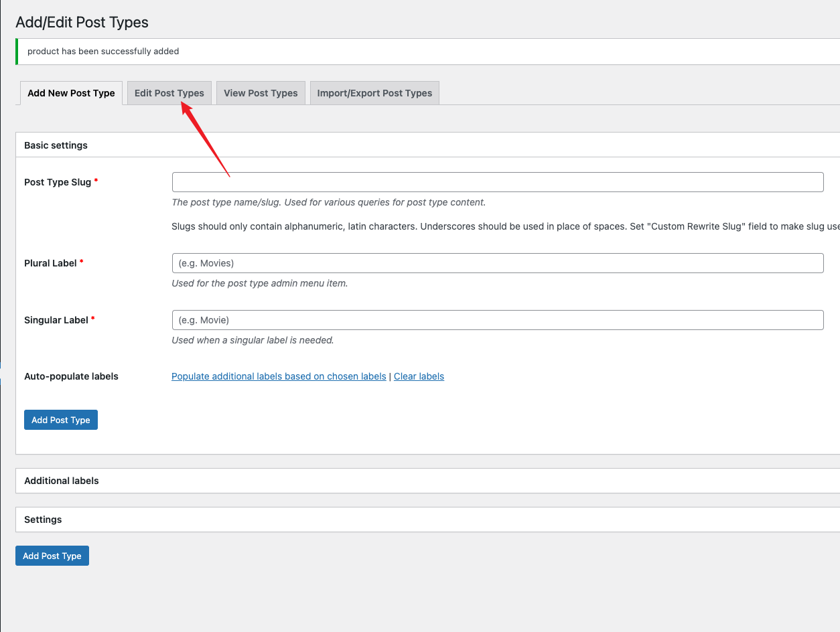Click the Auto-populate labels row label
Screen dimensions: 840x632
tap(71, 376)
